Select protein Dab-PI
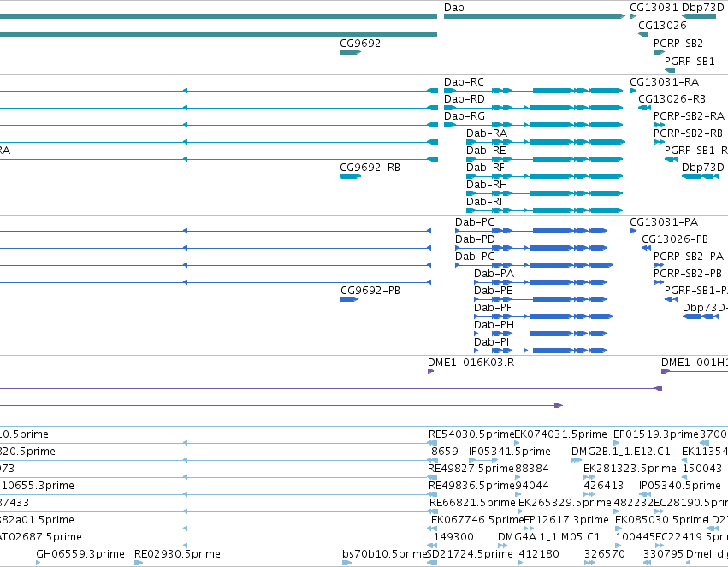Image resolution: width=728 pixels, height=567 pixels. point(541,351)
